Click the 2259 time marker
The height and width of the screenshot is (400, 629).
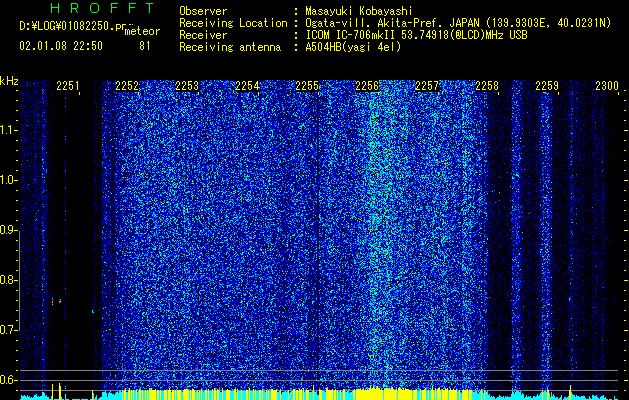point(547,86)
